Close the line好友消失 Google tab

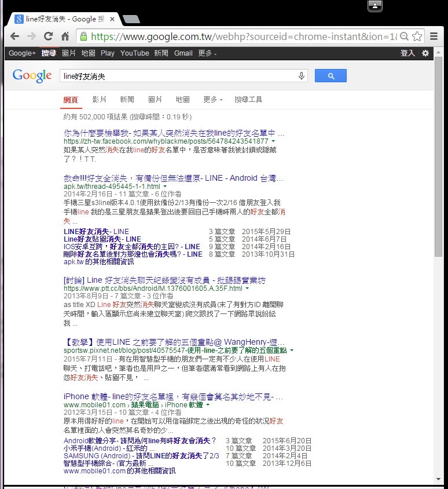click(x=112, y=19)
